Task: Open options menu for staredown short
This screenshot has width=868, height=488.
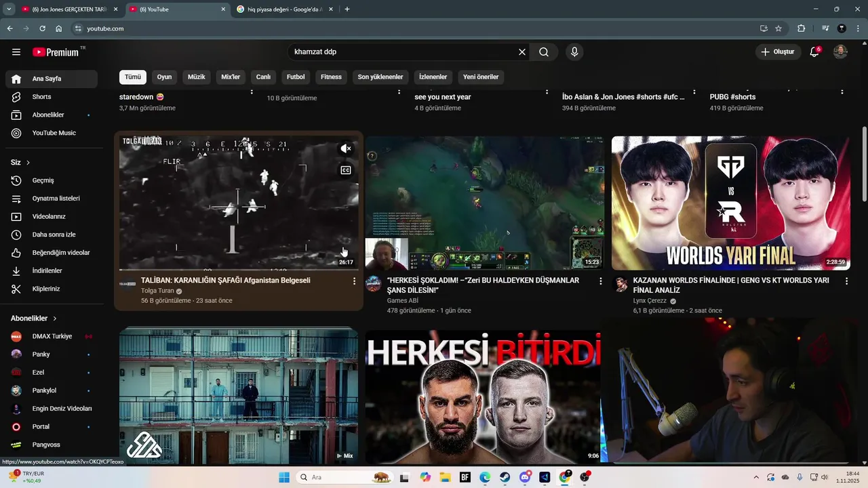Action: click(x=252, y=91)
